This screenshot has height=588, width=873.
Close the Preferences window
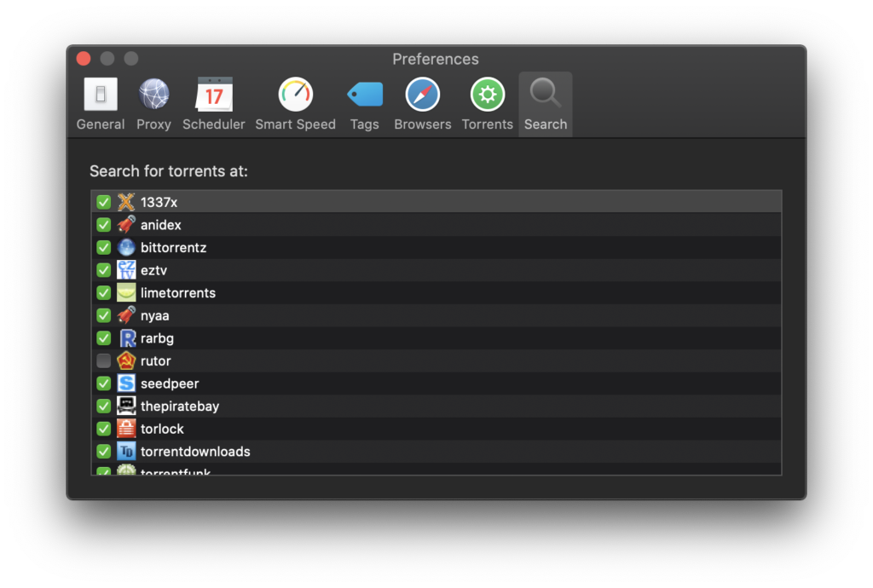click(x=84, y=59)
